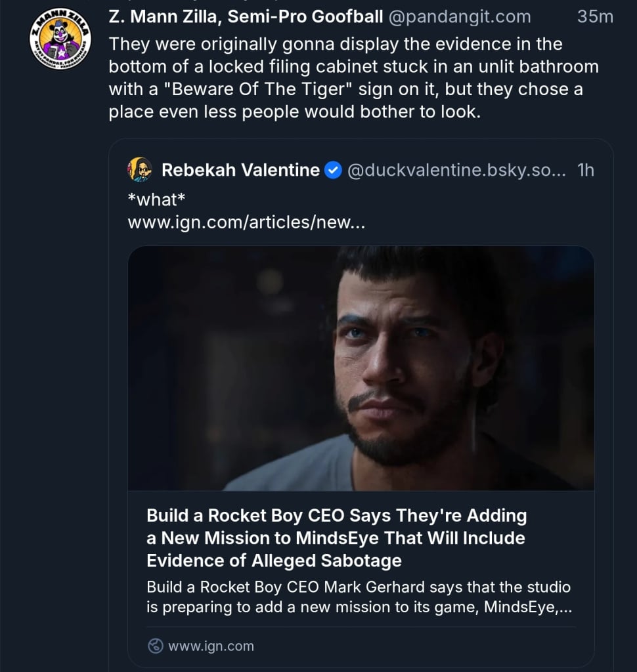Image resolution: width=637 pixels, height=672 pixels.
Task: Click the headline line starting 'Build a Rocket Boy CEO Says'
Action: click(x=336, y=516)
